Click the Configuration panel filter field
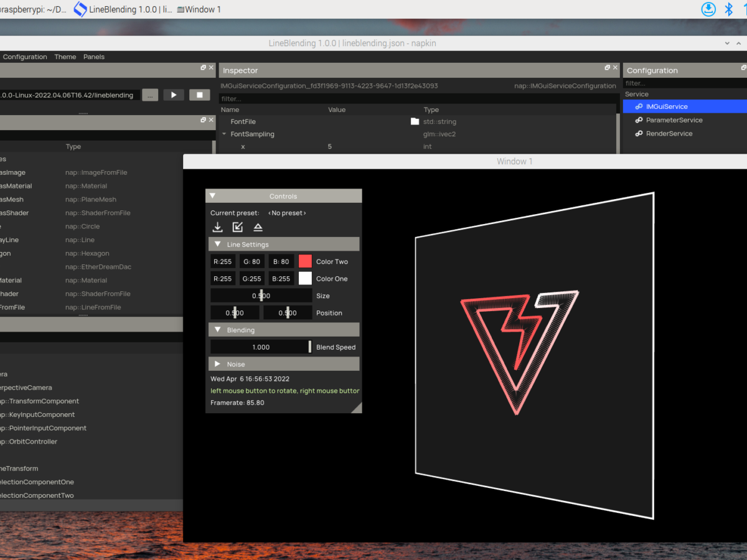The image size is (747, 560). coord(685,83)
